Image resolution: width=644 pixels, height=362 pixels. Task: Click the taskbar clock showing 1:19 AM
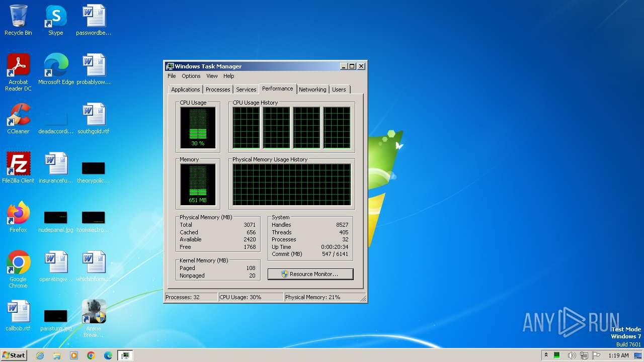pos(618,355)
